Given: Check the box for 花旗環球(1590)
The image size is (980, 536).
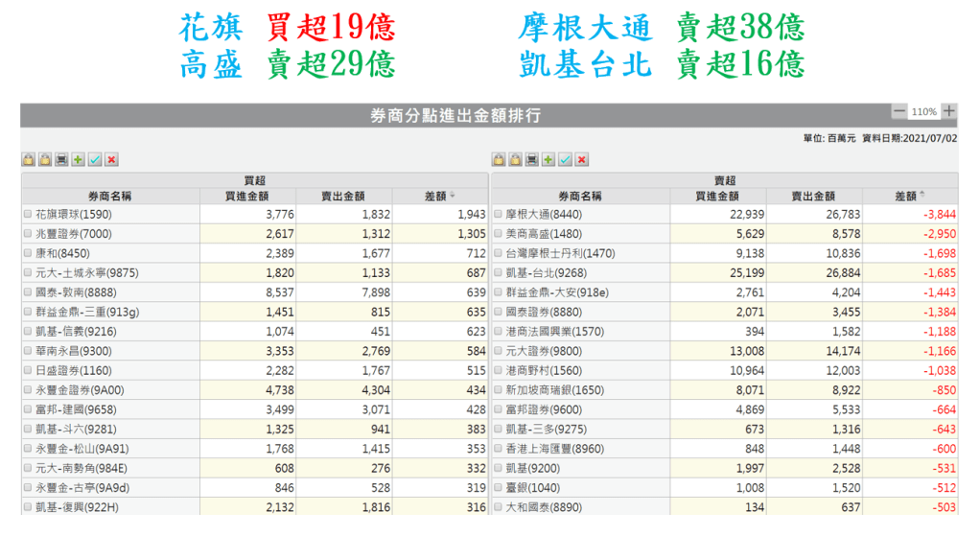Looking at the screenshot, I should tap(28, 215).
